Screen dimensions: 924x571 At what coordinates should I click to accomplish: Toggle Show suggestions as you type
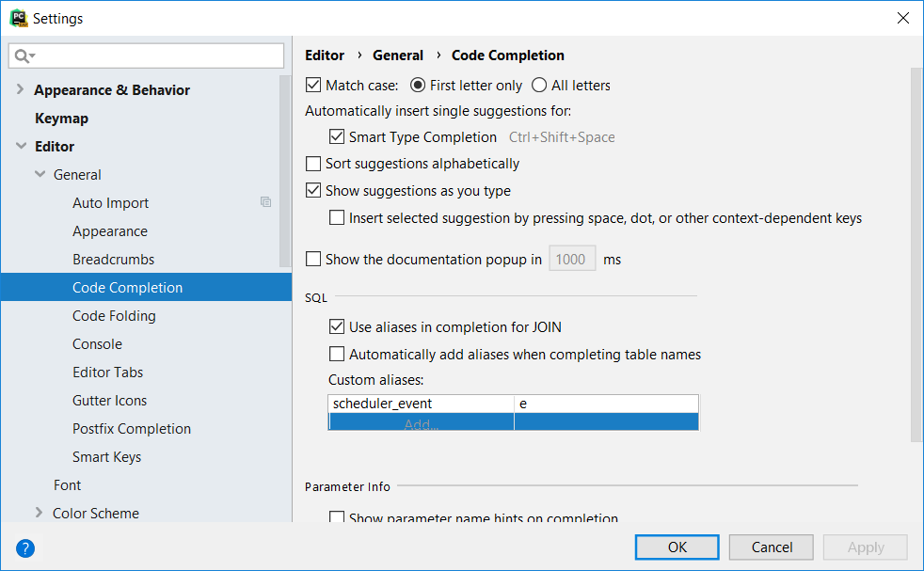coord(314,191)
